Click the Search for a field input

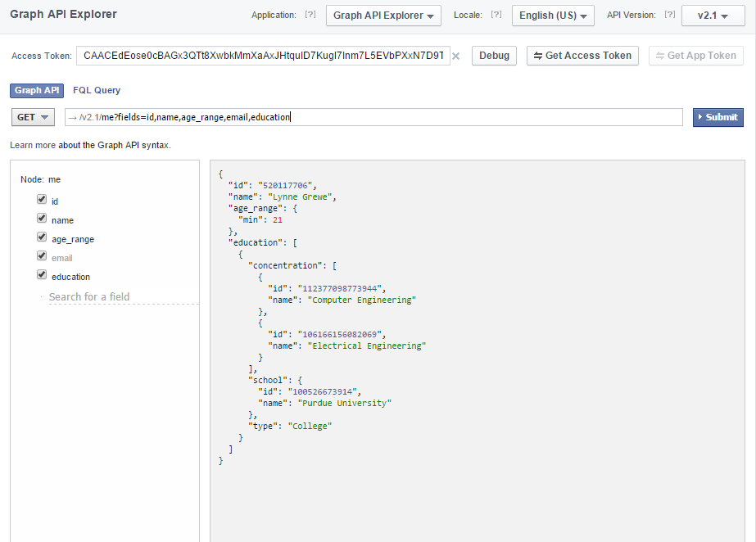123,296
